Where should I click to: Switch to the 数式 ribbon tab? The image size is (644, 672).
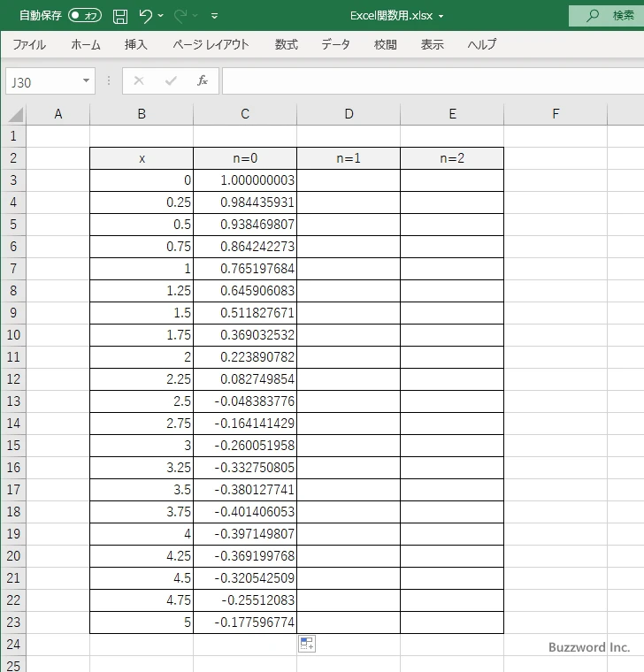287,44
